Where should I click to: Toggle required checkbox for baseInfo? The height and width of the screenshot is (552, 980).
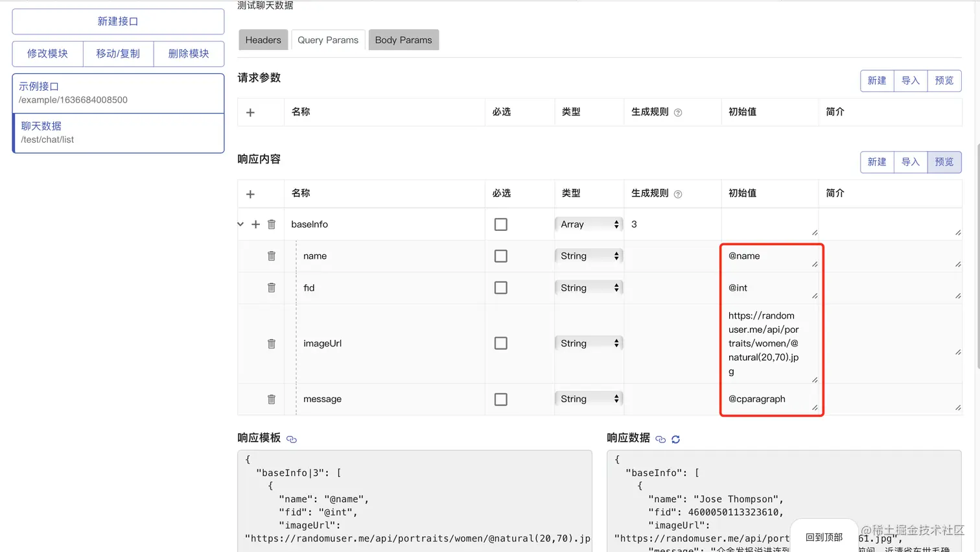tap(501, 224)
